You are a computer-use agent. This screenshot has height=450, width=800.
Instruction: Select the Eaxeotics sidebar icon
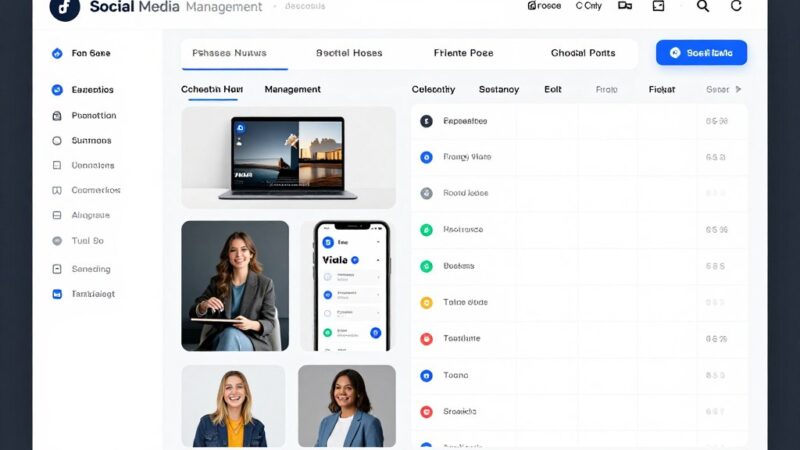click(57, 90)
